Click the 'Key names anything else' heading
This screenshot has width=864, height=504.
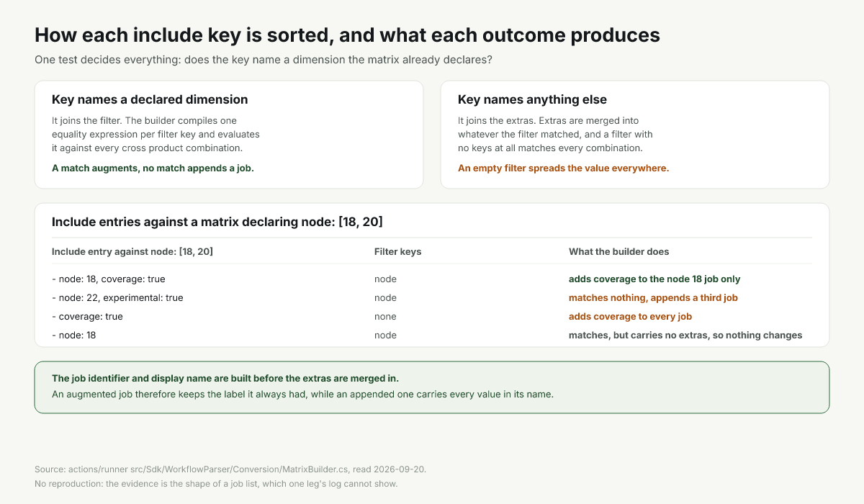tap(532, 99)
